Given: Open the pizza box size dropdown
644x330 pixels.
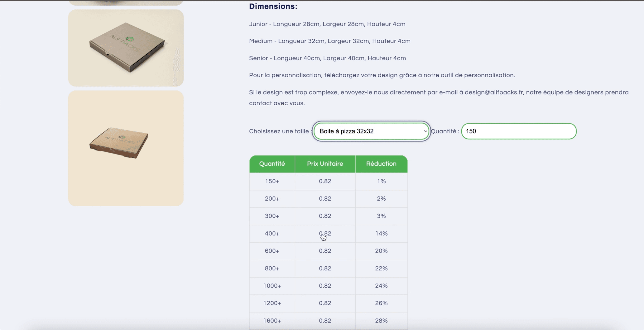Looking at the screenshot, I should coord(371,131).
